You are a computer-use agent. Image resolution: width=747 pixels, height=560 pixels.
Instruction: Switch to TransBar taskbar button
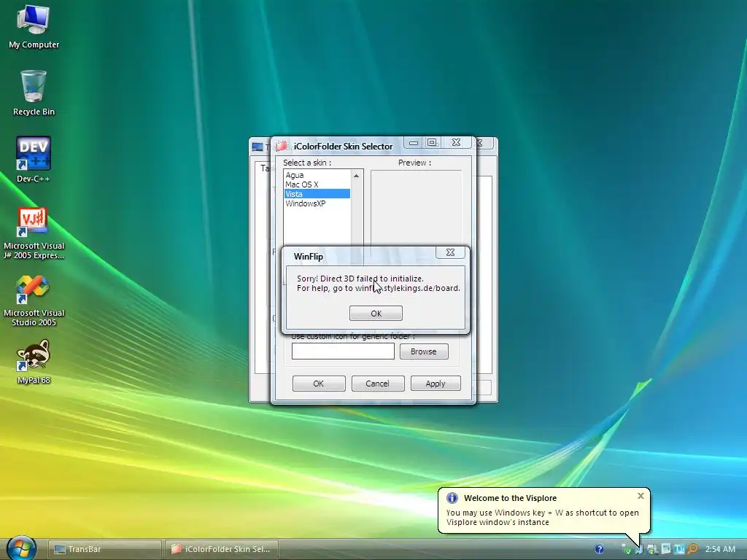[105, 549]
